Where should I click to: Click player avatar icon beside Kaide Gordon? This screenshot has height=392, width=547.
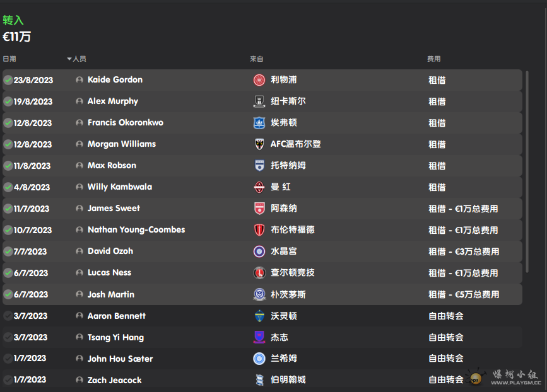click(x=79, y=80)
